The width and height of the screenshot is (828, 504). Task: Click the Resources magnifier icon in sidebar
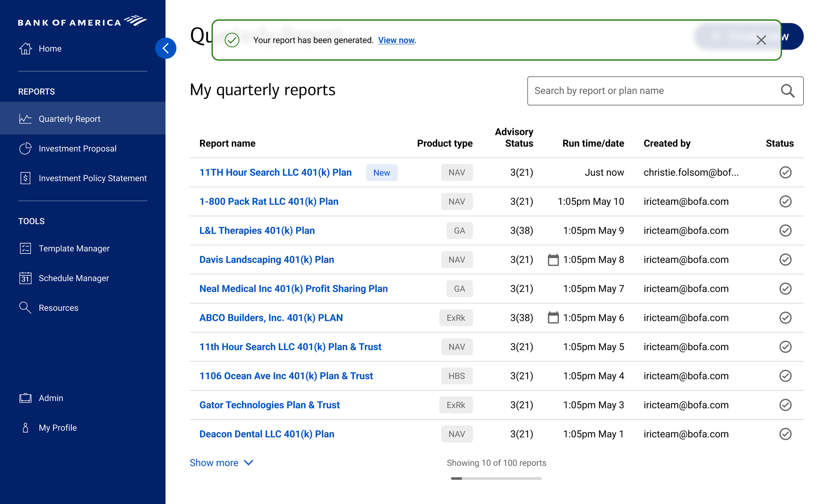pyautogui.click(x=25, y=307)
